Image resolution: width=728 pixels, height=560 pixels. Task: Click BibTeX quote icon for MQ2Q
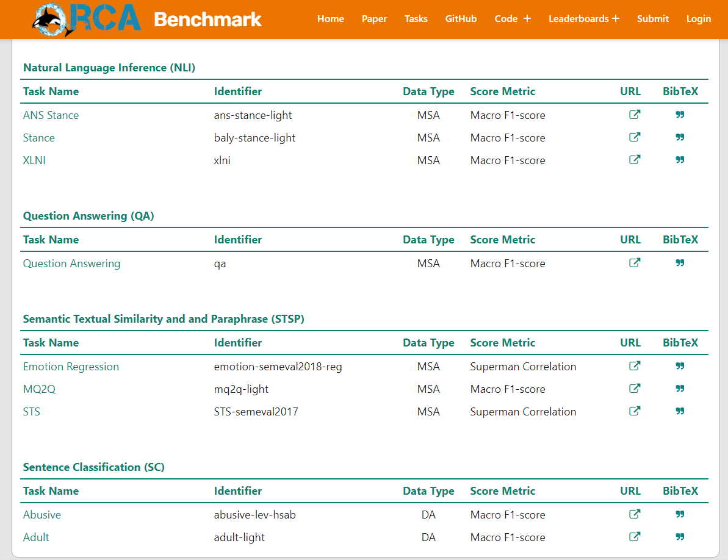click(x=680, y=389)
